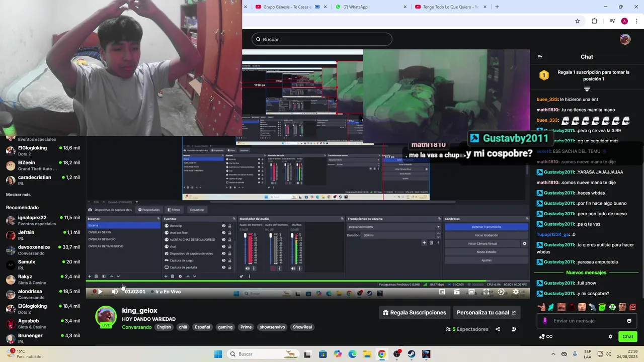The width and height of the screenshot is (644, 362).
Task: Click the channel points icon below chat input
Action: 542,337
